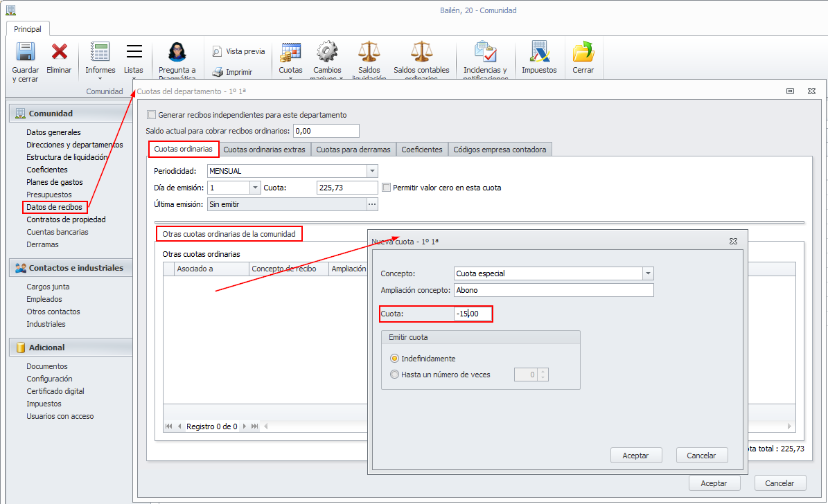Screen dimensions: 828x504
Task: Open the Periodicidad dropdown arrow
Action: point(372,171)
